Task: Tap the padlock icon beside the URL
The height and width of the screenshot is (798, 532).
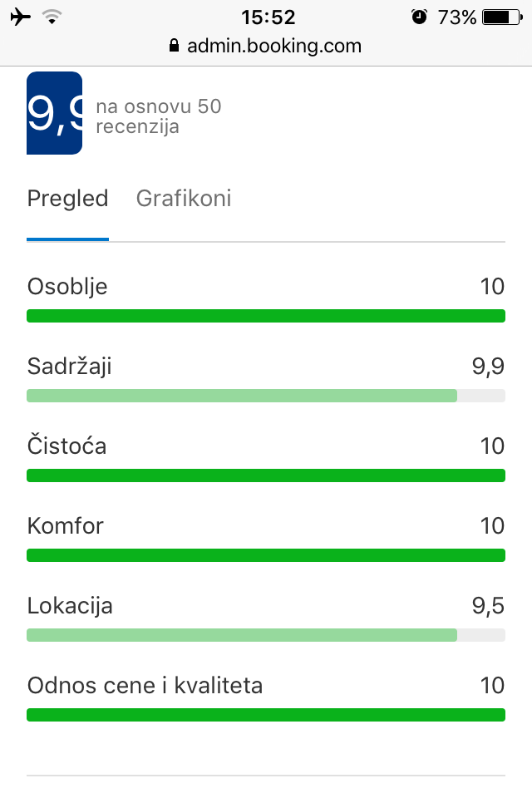Action: coord(174,46)
